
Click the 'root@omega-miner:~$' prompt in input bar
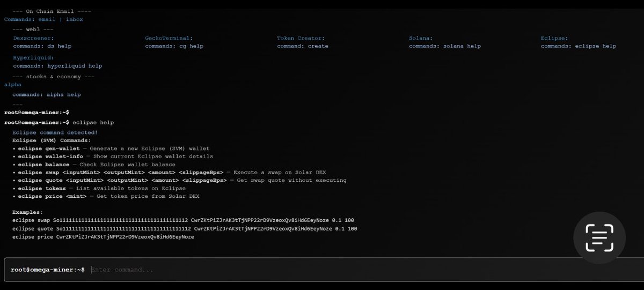point(48,270)
